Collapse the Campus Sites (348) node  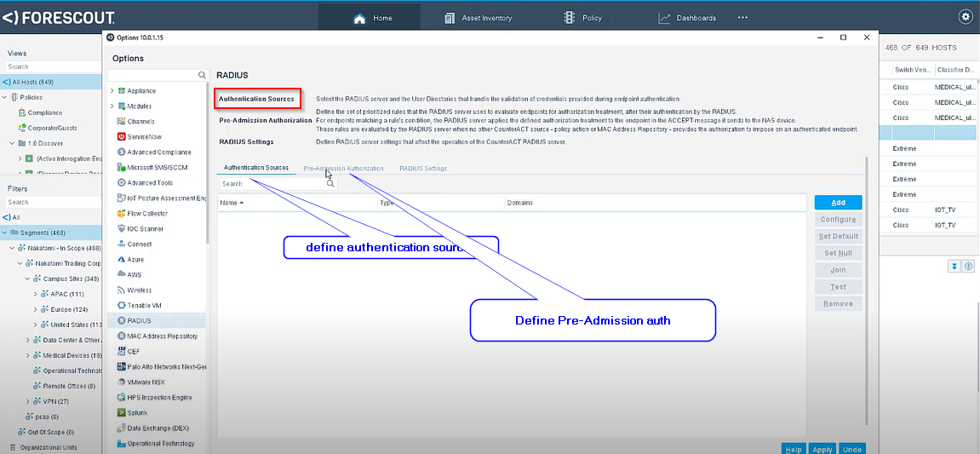pyautogui.click(x=27, y=279)
